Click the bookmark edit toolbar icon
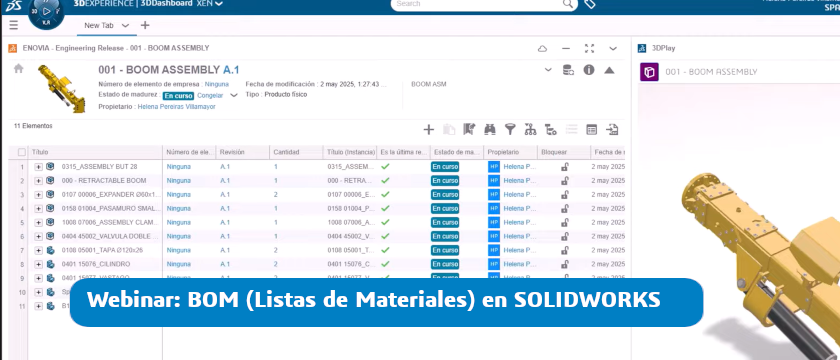840x360 pixels. [469, 129]
